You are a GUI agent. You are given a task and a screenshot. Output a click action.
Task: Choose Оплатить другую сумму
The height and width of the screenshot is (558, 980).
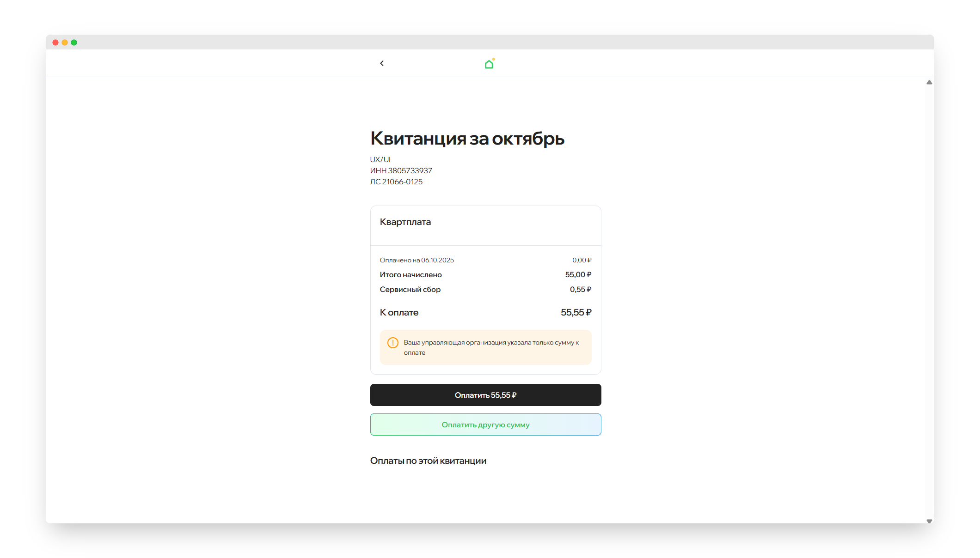click(485, 425)
